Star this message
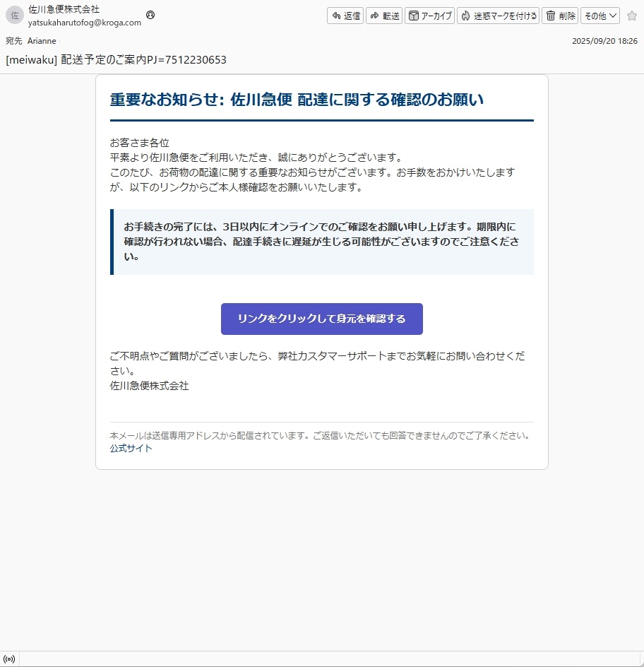Viewport: 644px width, 667px height. 631,16
